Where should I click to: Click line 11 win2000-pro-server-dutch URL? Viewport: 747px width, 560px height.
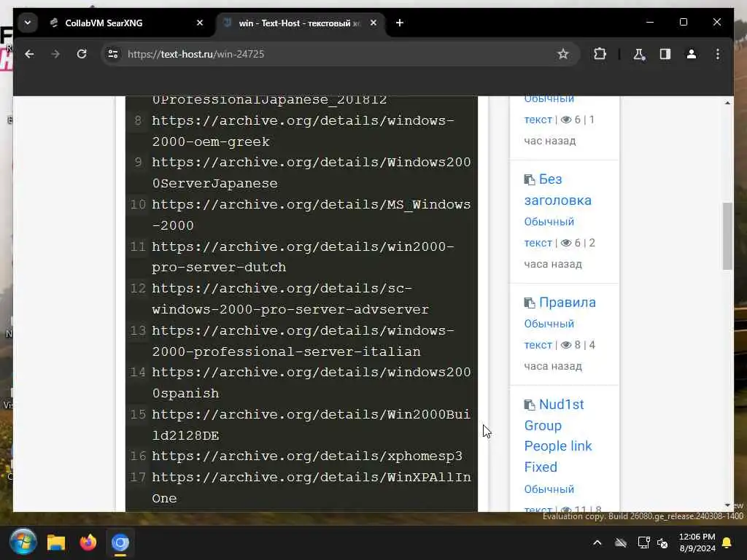[303, 257]
